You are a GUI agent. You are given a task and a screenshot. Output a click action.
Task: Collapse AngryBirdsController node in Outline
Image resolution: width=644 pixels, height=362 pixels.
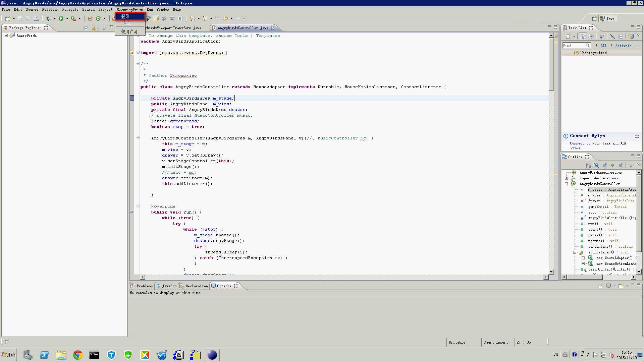coord(566,184)
